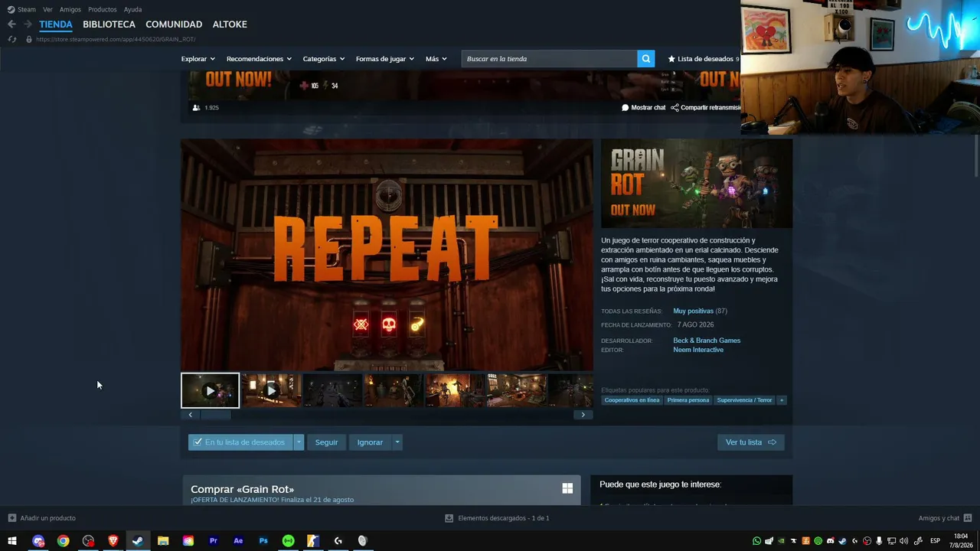Toggle the En tu lista de deseados checkbox
The image size is (980, 551).
pyautogui.click(x=198, y=442)
